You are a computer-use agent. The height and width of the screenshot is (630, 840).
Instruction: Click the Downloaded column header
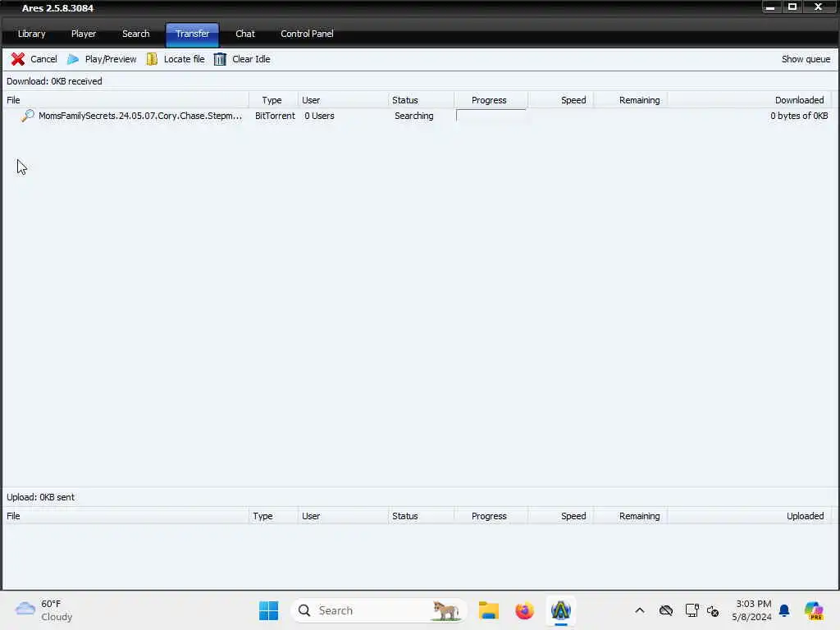(749, 100)
